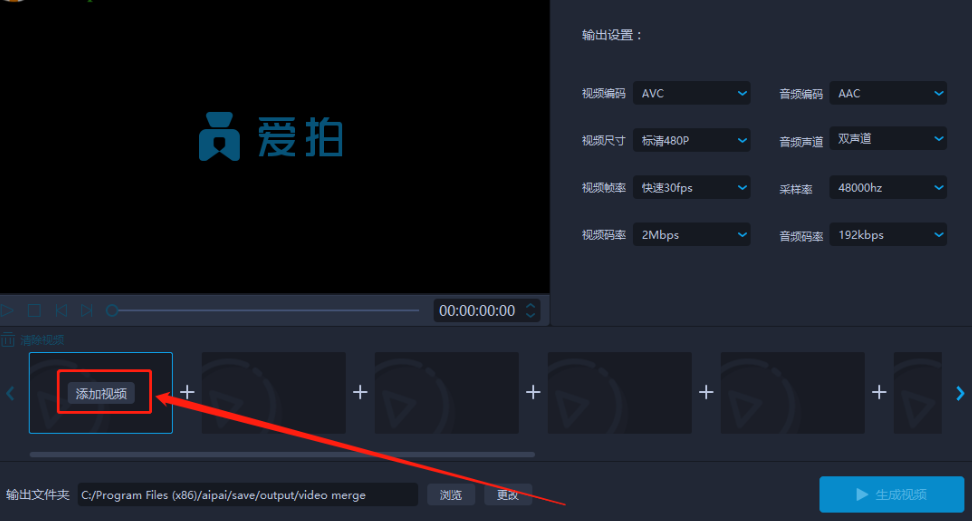Open the 音频码率 192kbps dropdown
This screenshot has height=521, width=972.
[x=888, y=234]
